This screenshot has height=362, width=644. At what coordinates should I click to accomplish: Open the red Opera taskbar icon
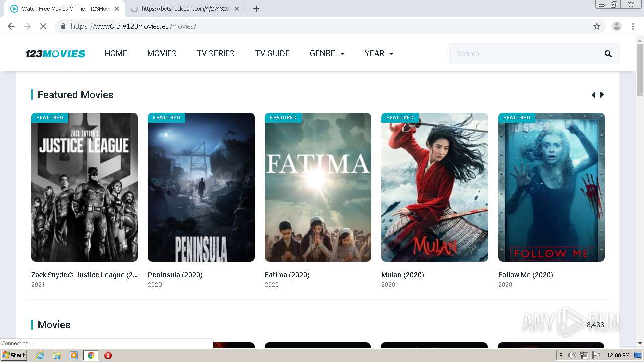click(108, 355)
